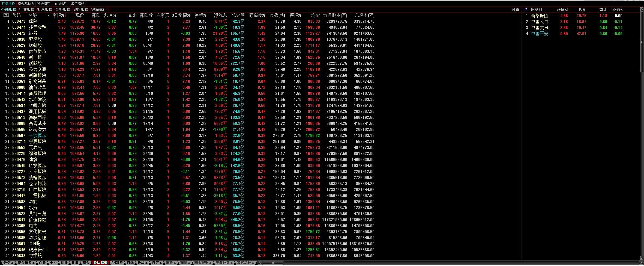The image size is (644, 266).
Task: Open the 自选 bottom tab
Action: click(x=130, y=263)
